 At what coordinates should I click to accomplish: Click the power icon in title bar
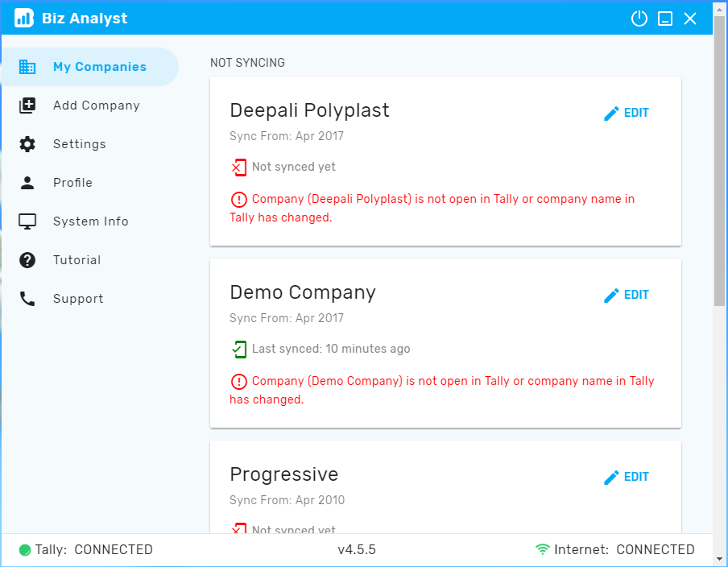(x=639, y=19)
